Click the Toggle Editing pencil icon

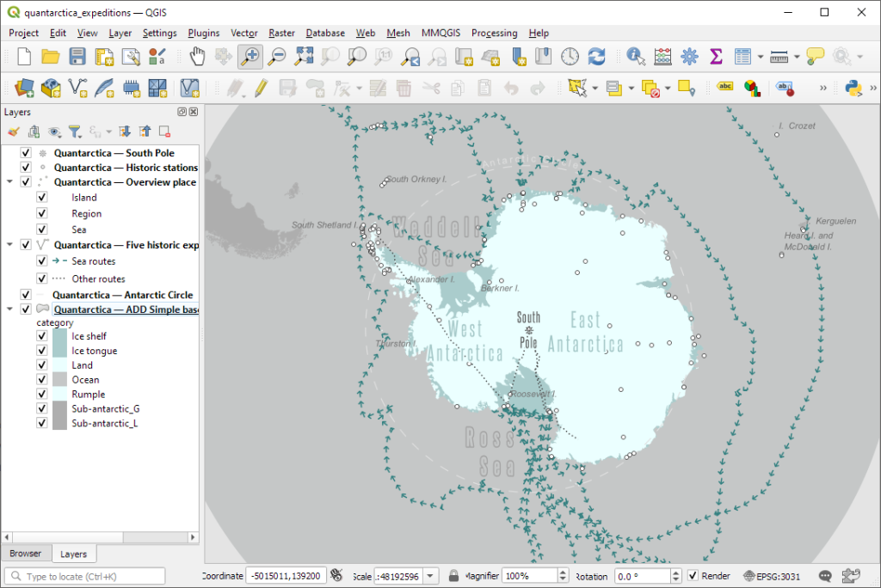tap(261, 89)
